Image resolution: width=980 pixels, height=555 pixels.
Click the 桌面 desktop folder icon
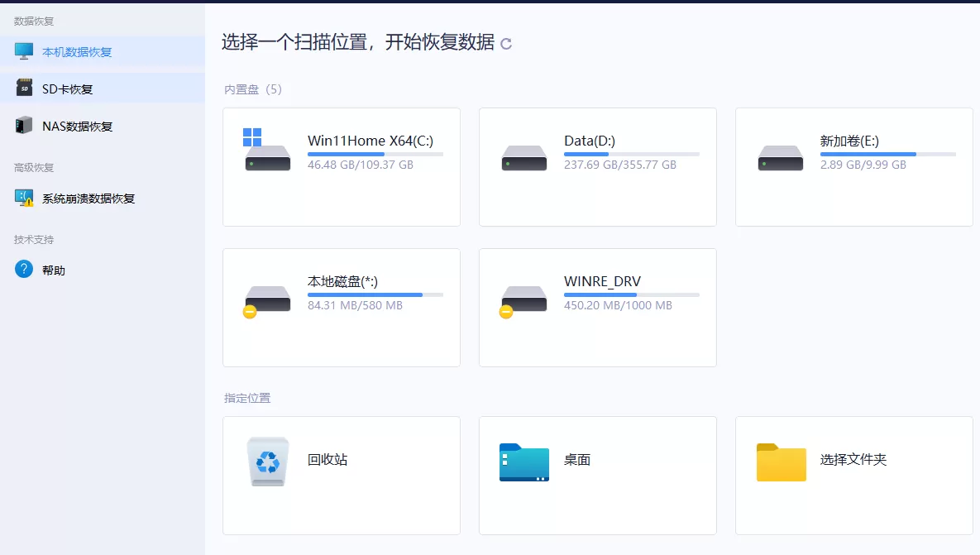click(523, 462)
